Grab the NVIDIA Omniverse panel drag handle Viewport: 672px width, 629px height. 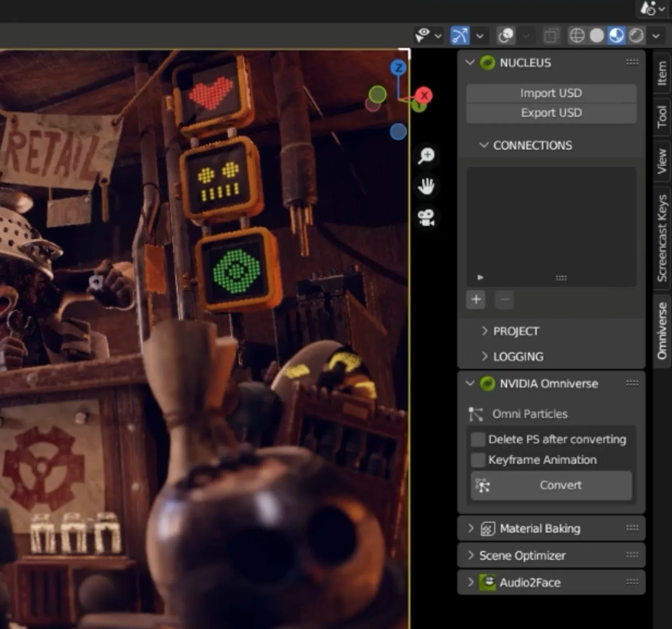pyautogui.click(x=632, y=383)
